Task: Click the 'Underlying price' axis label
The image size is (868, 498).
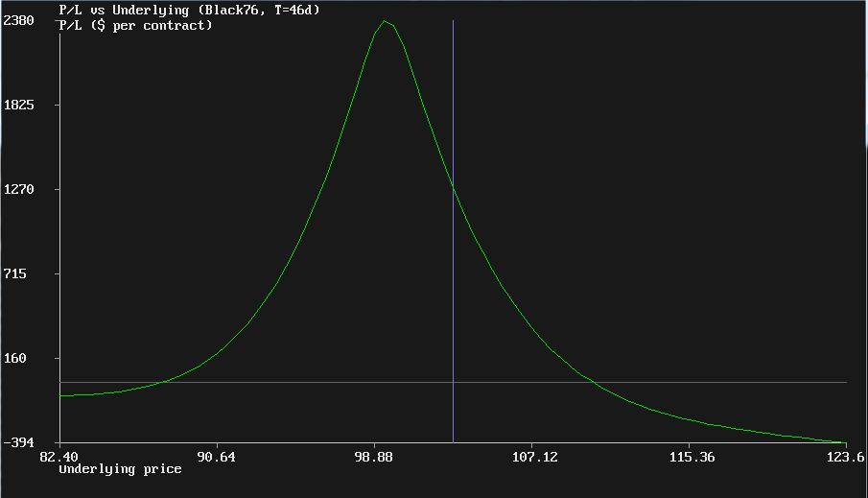Action: click(120, 469)
